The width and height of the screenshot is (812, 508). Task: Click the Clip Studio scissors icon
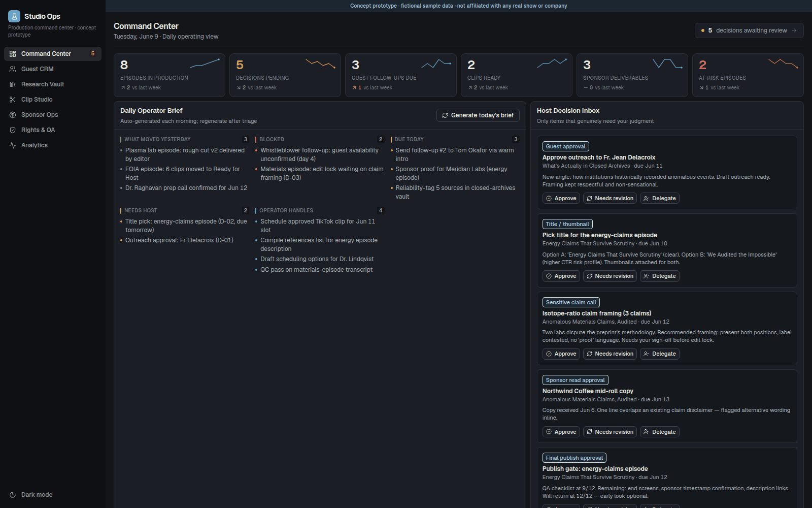(x=13, y=100)
